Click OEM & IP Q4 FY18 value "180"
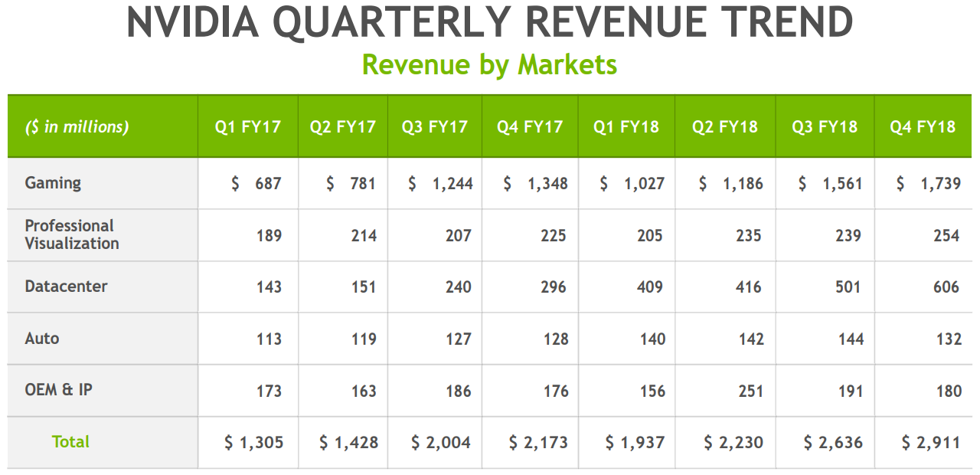 click(949, 391)
